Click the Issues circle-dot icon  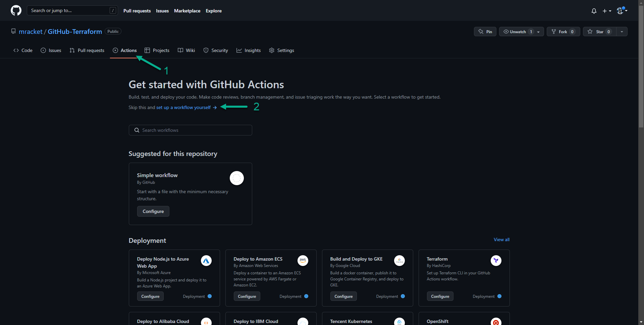coord(43,50)
